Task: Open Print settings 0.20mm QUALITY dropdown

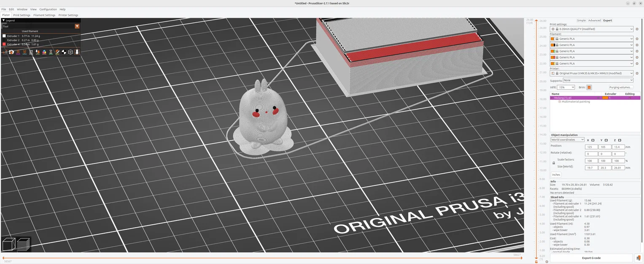Action: point(591,29)
